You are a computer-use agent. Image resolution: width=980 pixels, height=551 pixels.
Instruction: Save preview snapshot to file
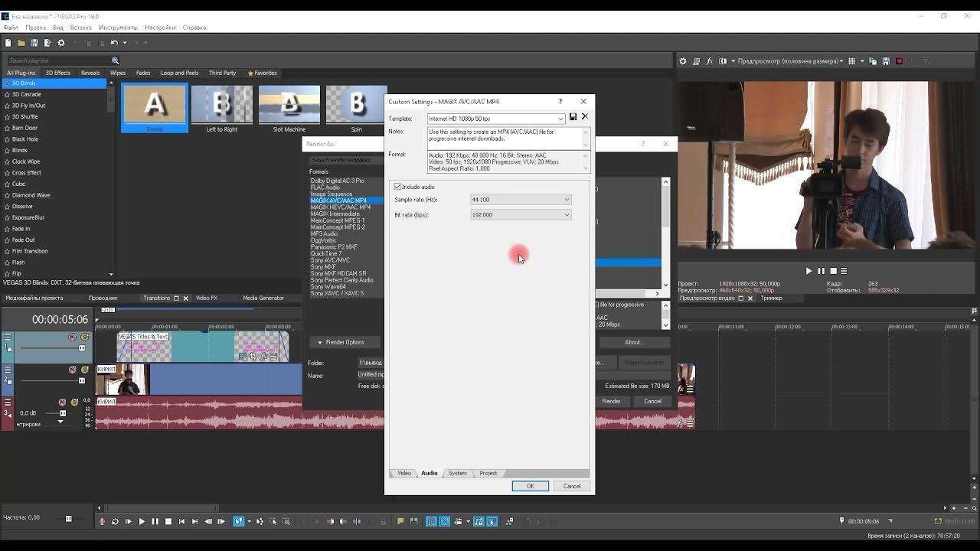click(886, 61)
